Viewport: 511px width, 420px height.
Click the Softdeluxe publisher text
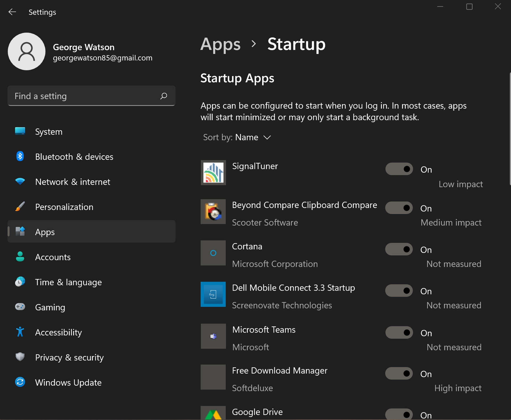253,388
